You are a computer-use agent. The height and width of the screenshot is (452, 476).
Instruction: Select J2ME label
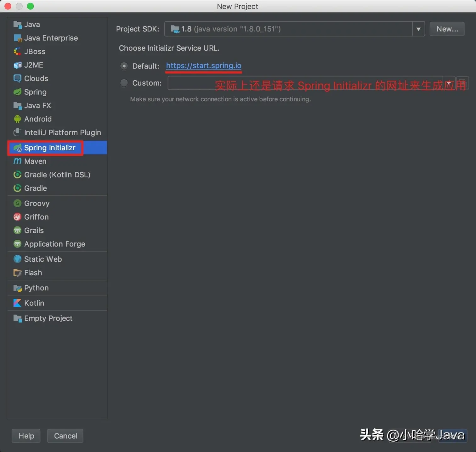point(34,65)
